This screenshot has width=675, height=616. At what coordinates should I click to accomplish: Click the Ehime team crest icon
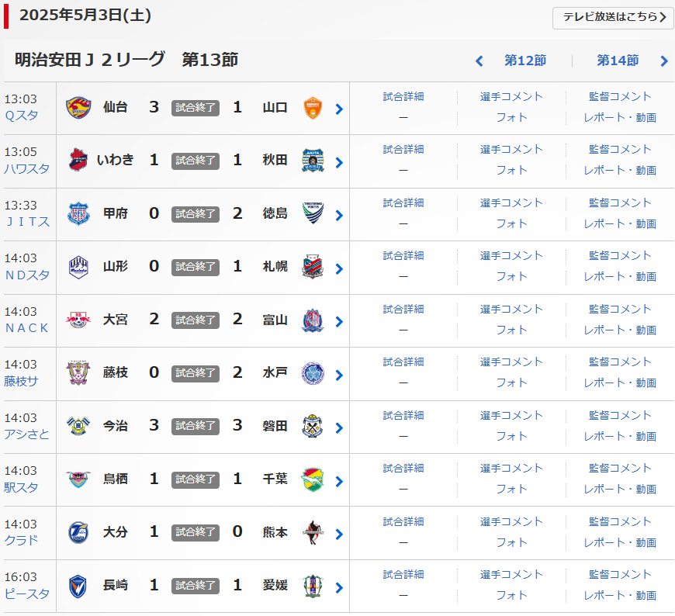pyautogui.click(x=313, y=585)
